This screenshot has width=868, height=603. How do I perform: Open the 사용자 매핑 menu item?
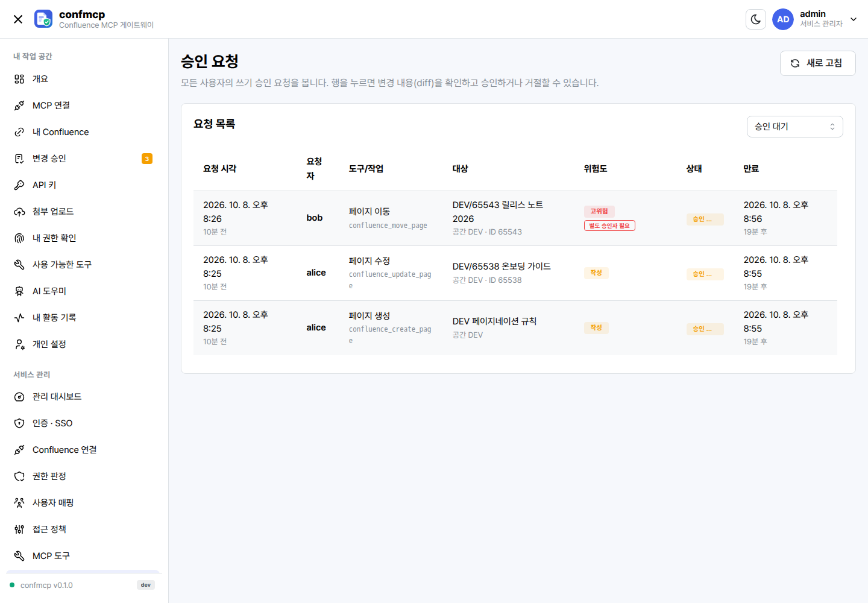[84, 503]
